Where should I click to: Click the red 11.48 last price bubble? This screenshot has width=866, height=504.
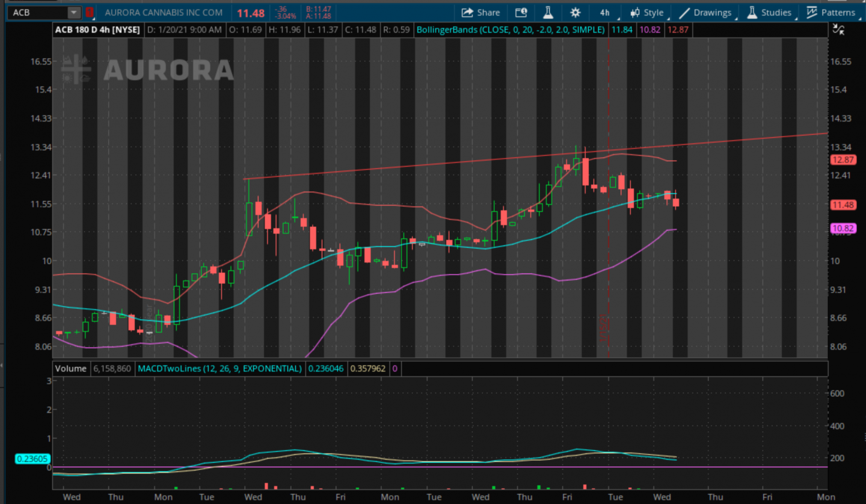click(843, 205)
